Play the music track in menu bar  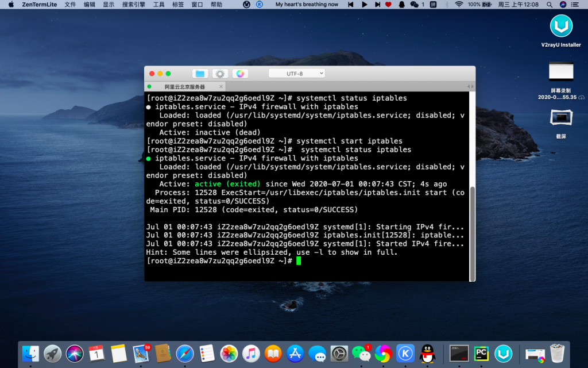click(x=364, y=4)
